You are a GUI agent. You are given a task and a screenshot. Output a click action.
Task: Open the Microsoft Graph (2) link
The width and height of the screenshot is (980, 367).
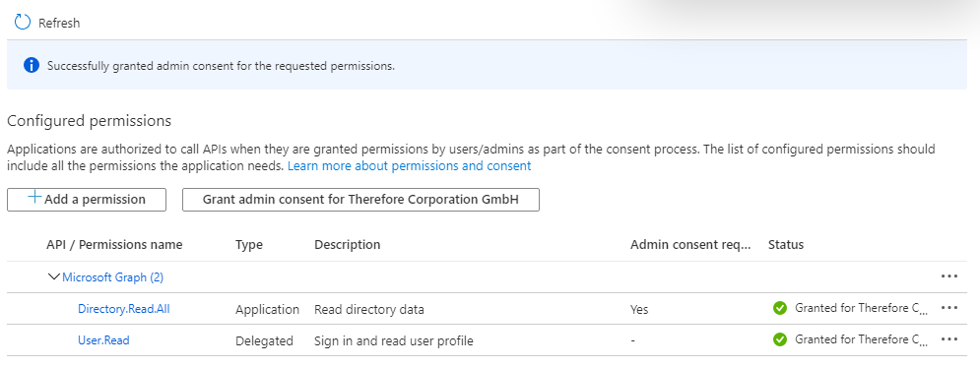point(112,277)
